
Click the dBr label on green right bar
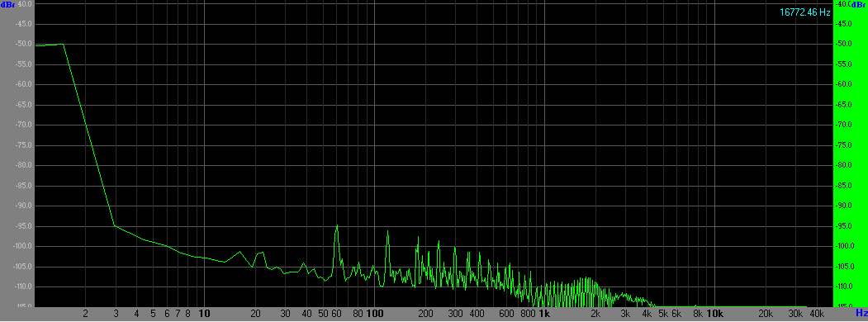point(859,4)
